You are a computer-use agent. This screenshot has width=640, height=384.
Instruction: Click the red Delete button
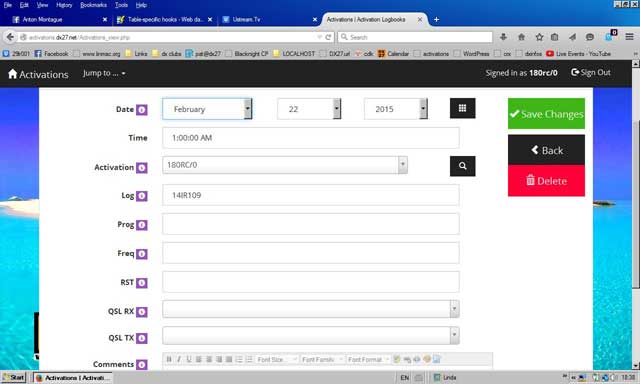pyautogui.click(x=546, y=181)
